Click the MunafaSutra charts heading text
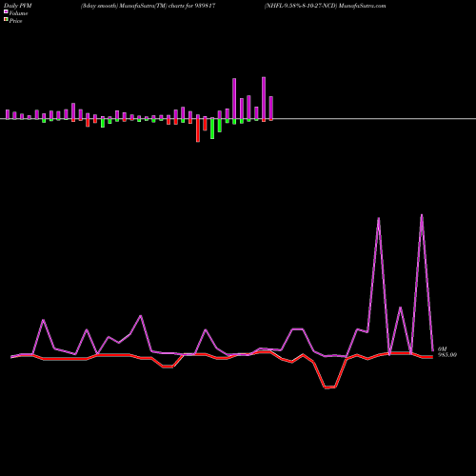Image resolution: width=476 pixels, height=476 pixels. [x=149, y=6]
